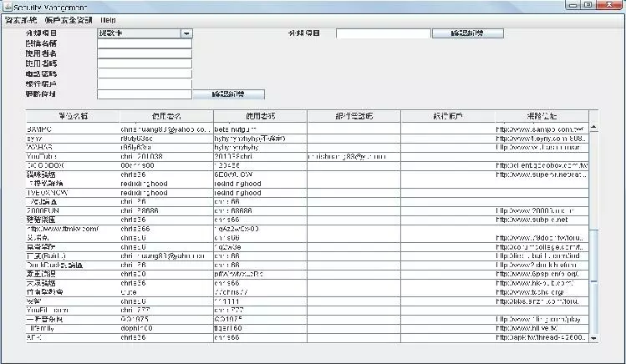
Task: Click 確認新增 button beside the left form
Action: pos(228,94)
